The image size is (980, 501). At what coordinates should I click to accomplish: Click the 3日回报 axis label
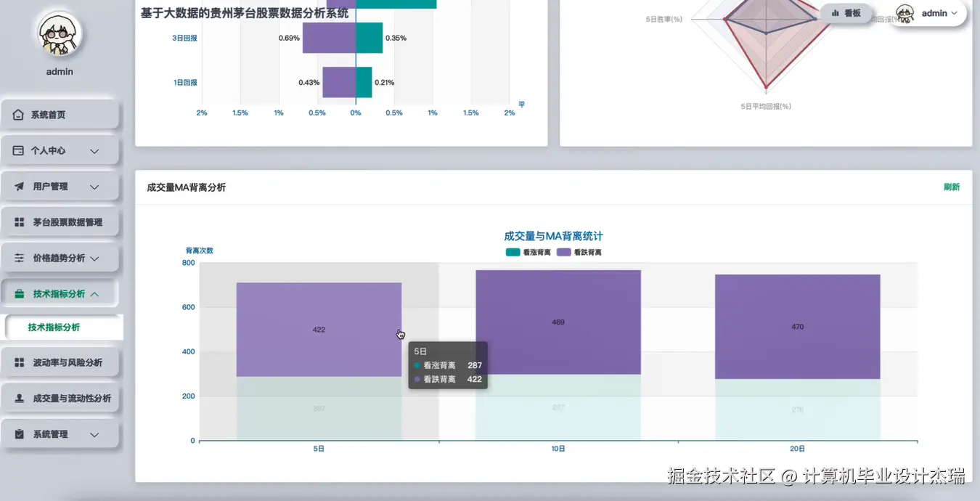[x=184, y=38]
